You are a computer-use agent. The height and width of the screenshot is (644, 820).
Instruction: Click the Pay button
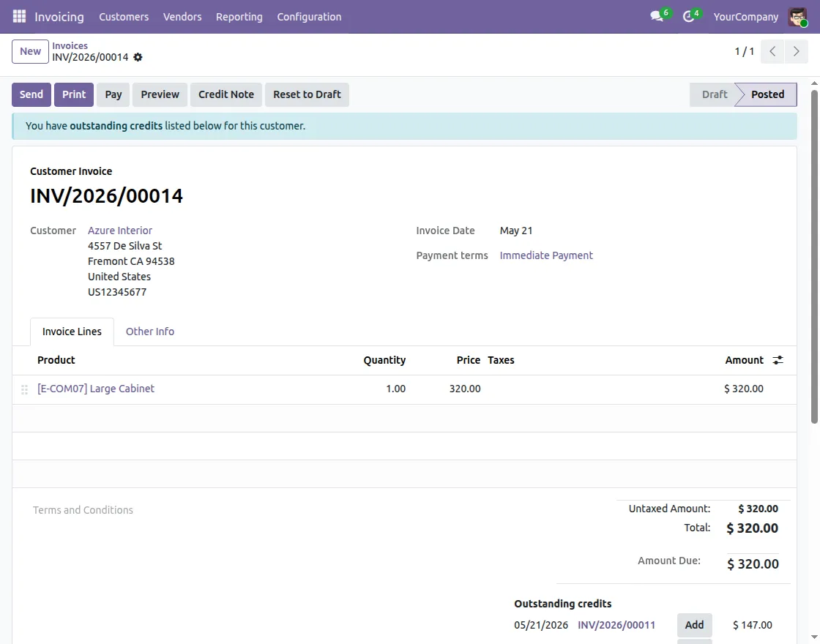pos(113,94)
